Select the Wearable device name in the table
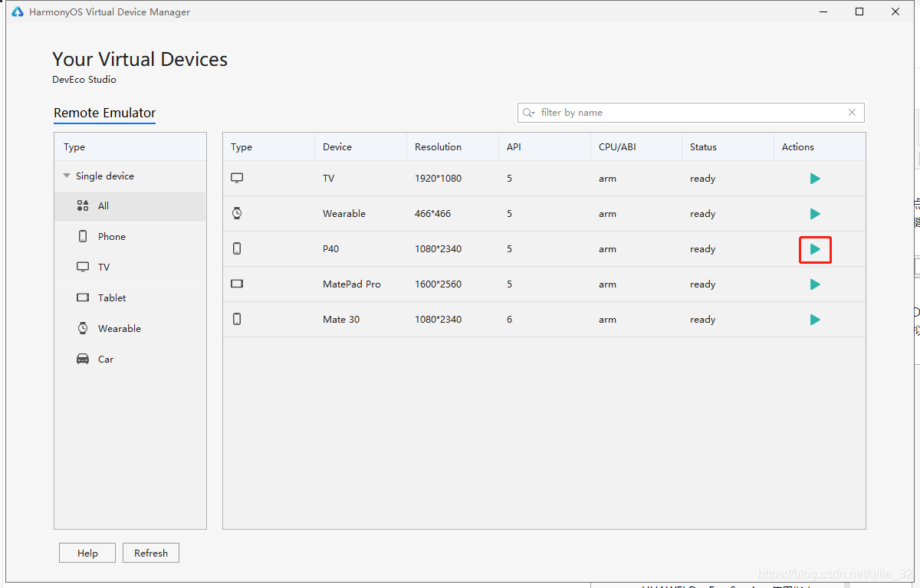 pyautogui.click(x=344, y=214)
